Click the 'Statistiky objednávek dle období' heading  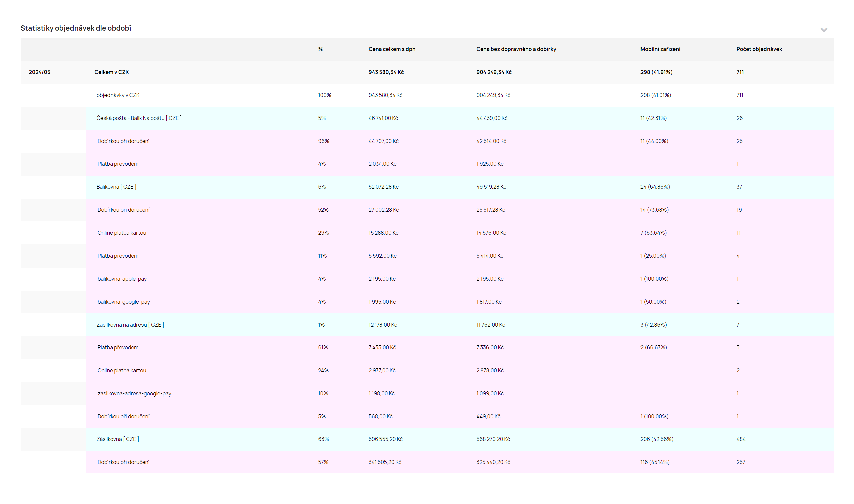click(76, 28)
